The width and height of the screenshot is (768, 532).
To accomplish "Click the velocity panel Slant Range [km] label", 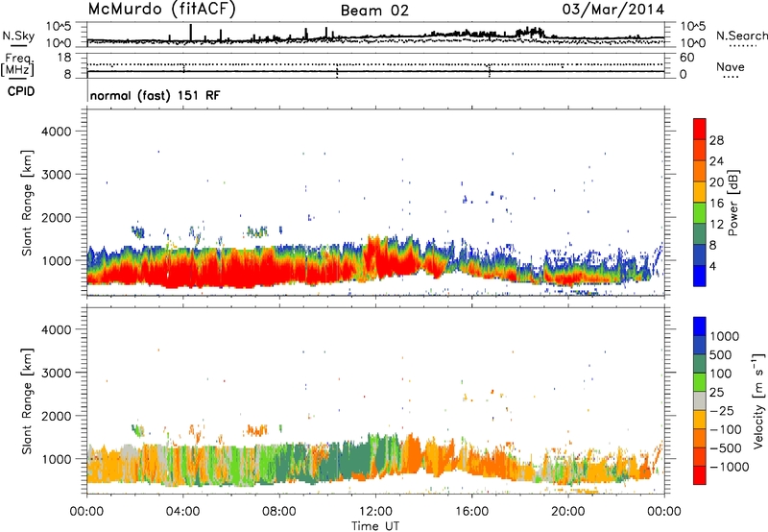I will click(27, 400).
